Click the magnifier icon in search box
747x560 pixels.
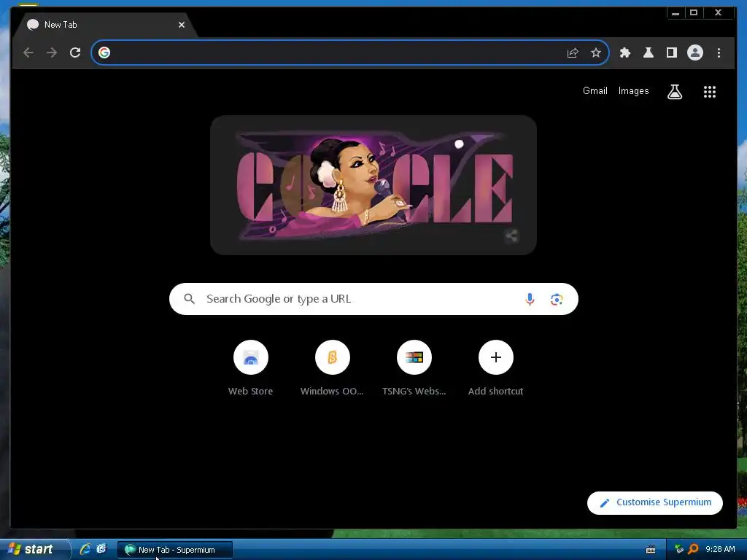[x=189, y=298]
